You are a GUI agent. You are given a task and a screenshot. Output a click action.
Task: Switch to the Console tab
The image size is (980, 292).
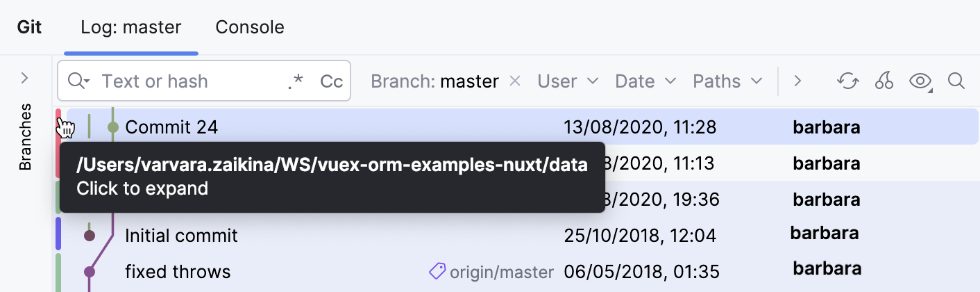pos(250,27)
